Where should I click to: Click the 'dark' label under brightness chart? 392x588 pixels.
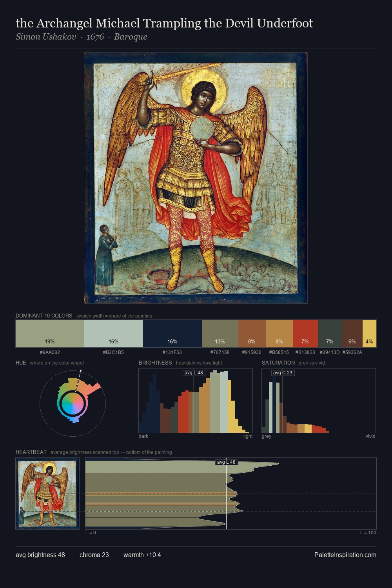point(143,436)
